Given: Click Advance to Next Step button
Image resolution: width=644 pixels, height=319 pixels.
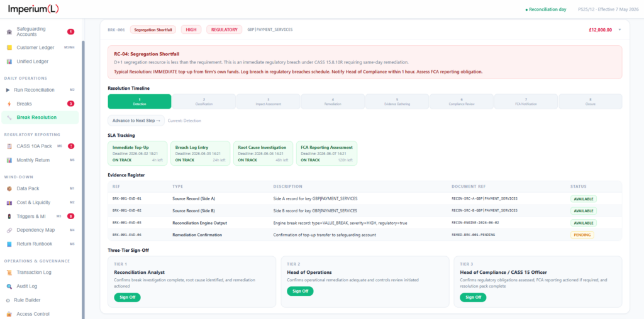Looking at the screenshot, I should [x=136, y=121].
